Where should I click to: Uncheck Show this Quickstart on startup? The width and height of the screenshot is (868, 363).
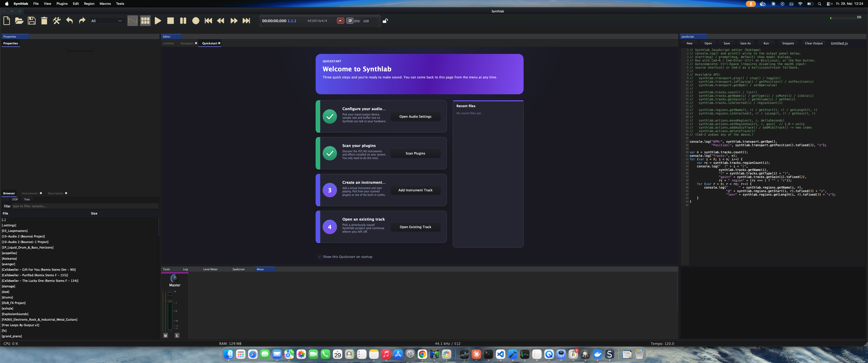tap(319, 257)
